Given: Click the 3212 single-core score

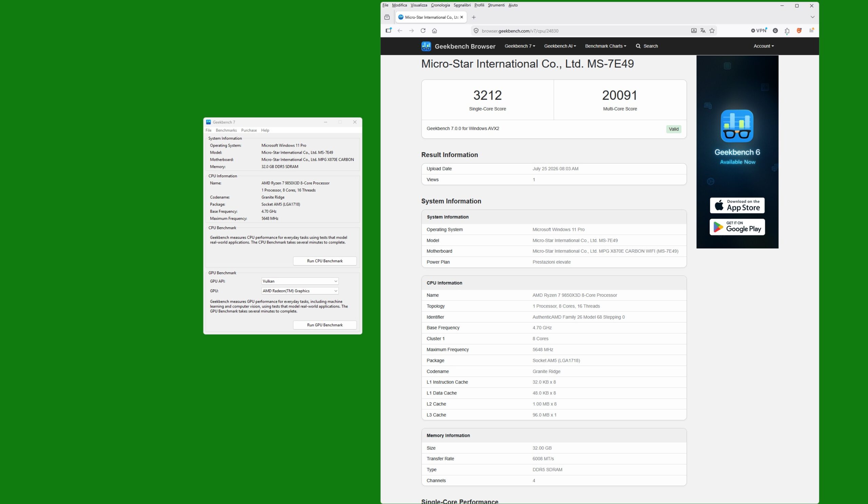Looking at the screenshot, I should point(487,95).
